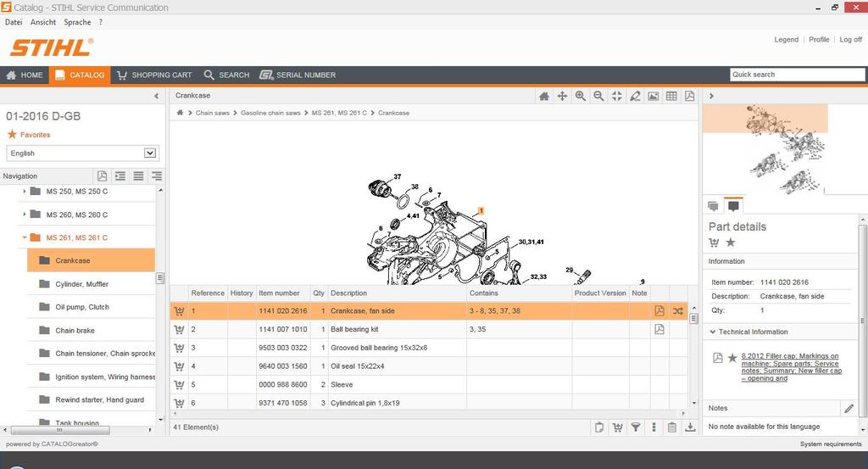The height and width of the screenshot is (469, 868).
Task: Click add-all-to-cart icon in table footer
Action: tap(617, 427)
